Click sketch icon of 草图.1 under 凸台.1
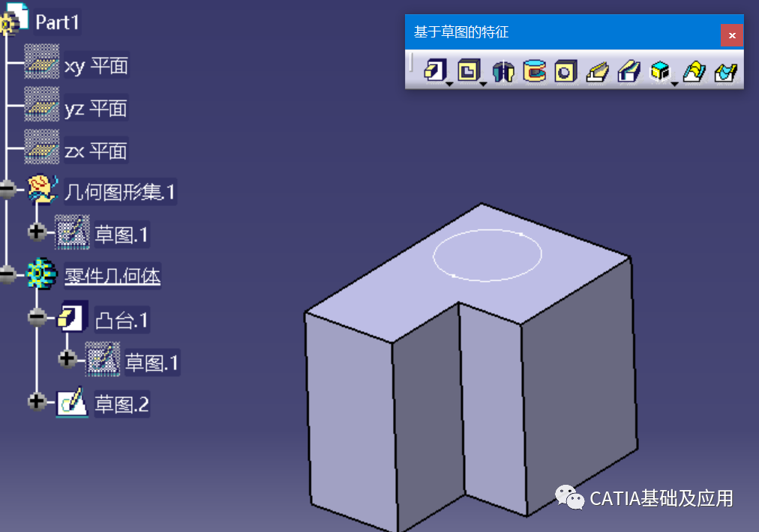 click(103, 359)
